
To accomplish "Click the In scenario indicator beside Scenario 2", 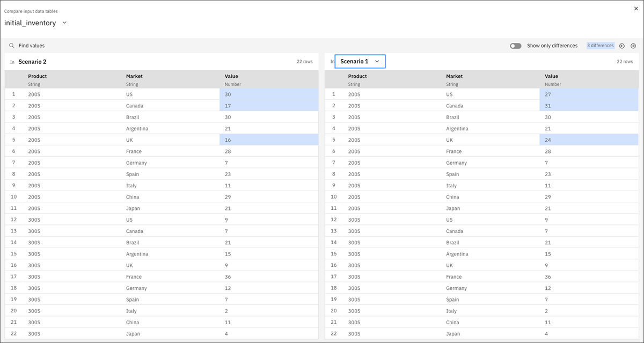I will [x=11, y=61].
